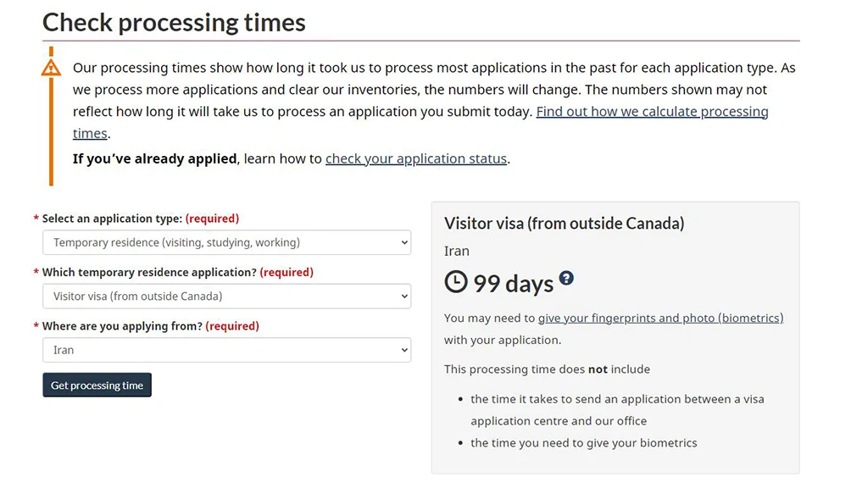Click the clock icon beside 99 days
The width and height of the screenshot is (868, 488).
tap(456, 281)
